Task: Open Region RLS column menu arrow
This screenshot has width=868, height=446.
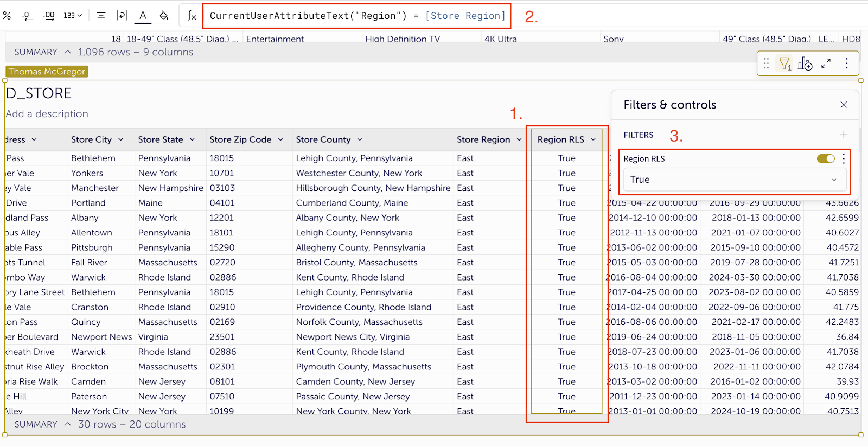Action: [593, 139]
